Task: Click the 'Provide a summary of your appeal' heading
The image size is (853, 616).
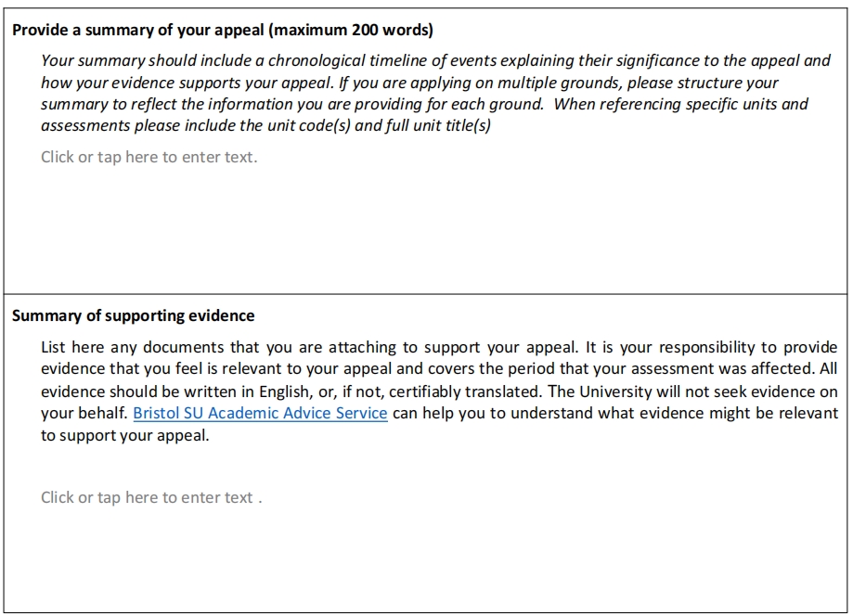Action: [139, 30]
